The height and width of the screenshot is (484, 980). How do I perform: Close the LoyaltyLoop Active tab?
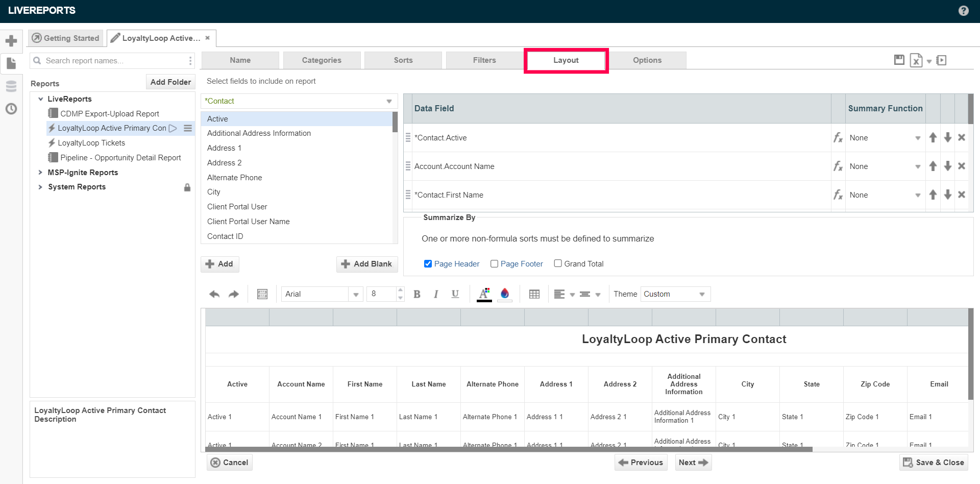click(x=207, y=38)
